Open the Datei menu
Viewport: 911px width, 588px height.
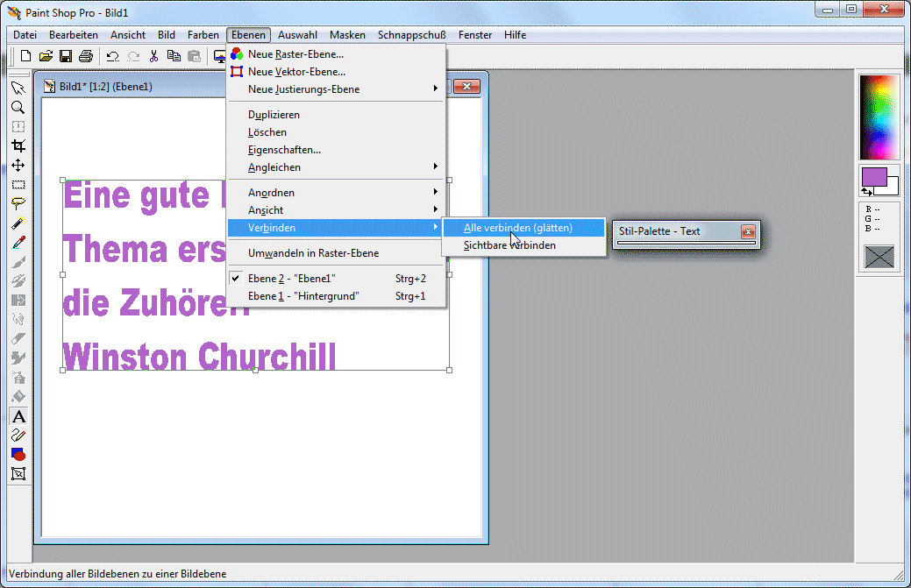pyautogui.click(x=25, y=35)
